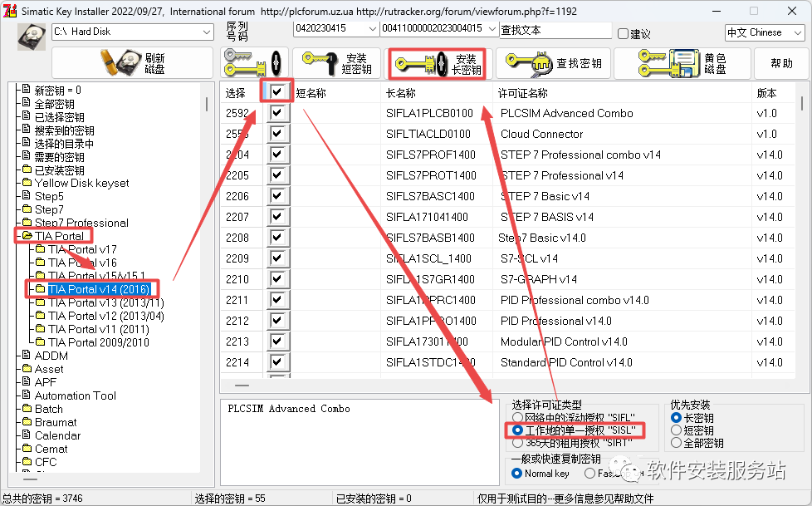Uncheck the checkbox for row 2214

pos(277,361)
